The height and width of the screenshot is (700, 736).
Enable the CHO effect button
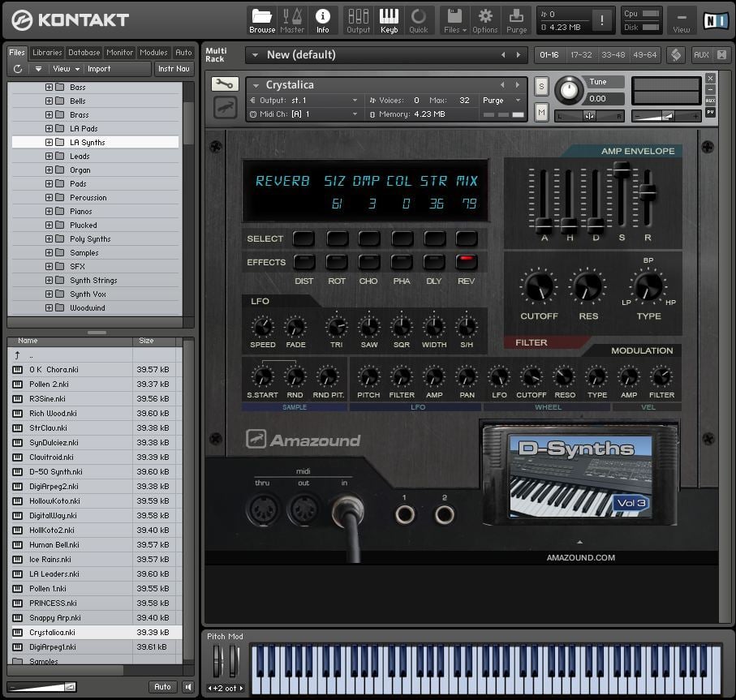(x=369, y=262)
